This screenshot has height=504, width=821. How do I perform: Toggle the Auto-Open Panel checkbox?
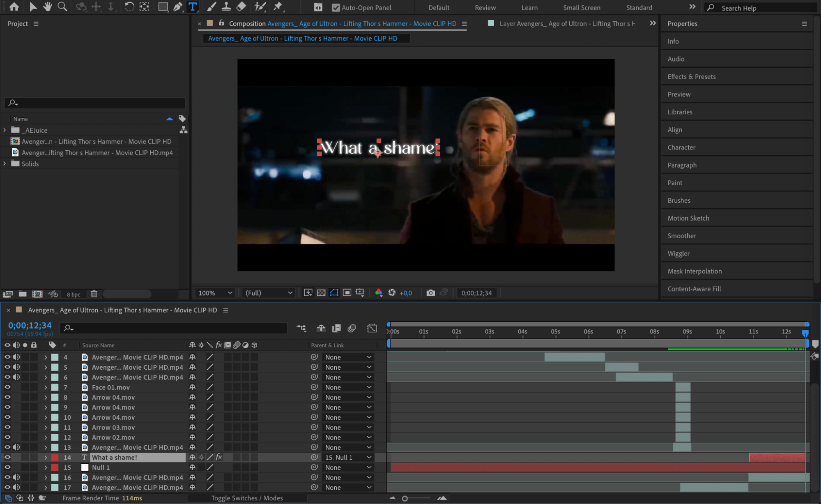(x=336, y=7)
